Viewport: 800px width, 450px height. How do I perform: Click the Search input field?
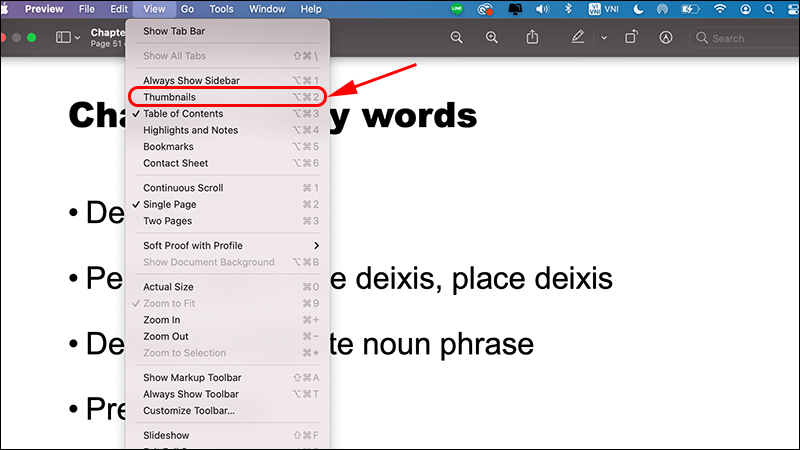pos(745,38)
